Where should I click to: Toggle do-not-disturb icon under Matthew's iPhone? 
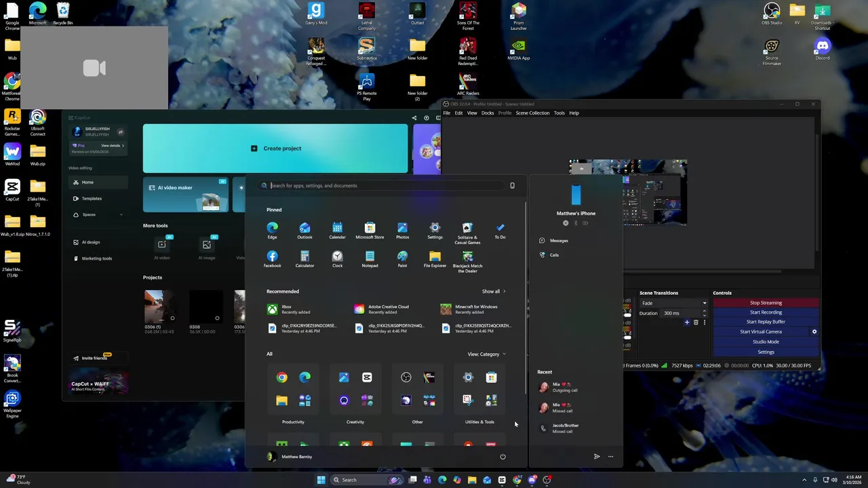(x=566, y=223)
